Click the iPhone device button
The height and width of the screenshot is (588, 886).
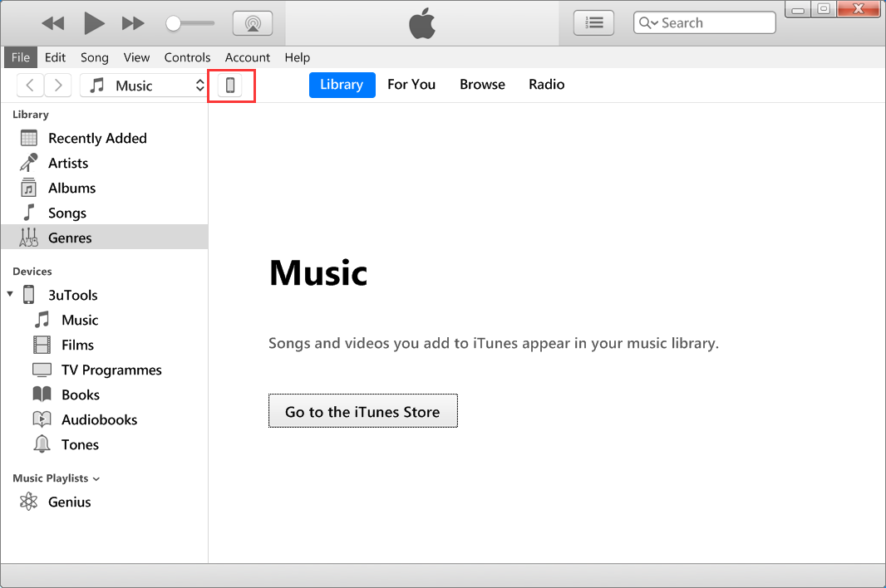(230, 86)
